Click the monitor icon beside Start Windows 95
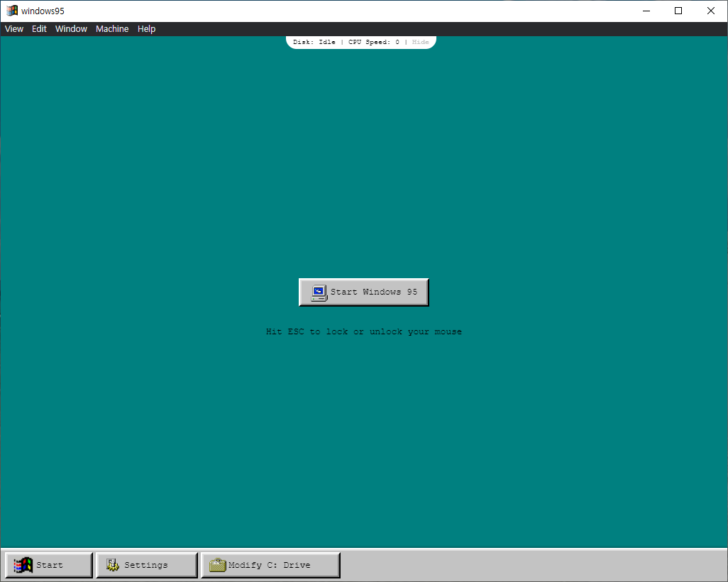This screenshot has height=582, width=728. (x=318, y=292)
